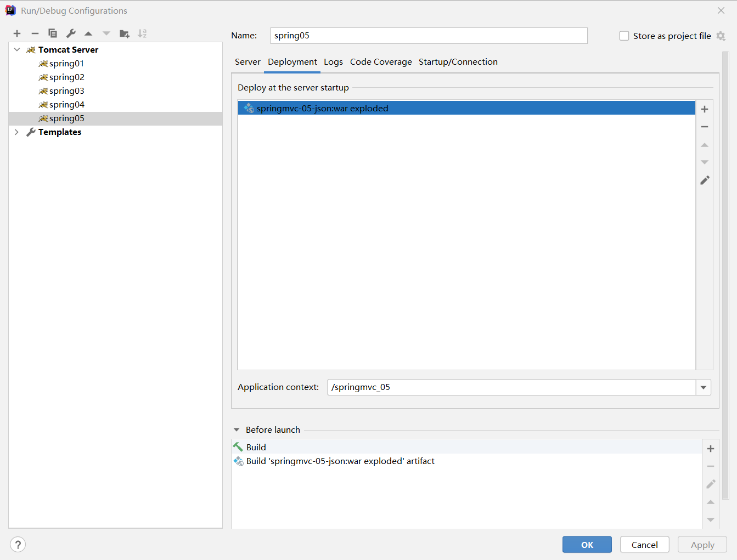Click the add new configuration plus icon
737x560 pixels.
(17, 33)
